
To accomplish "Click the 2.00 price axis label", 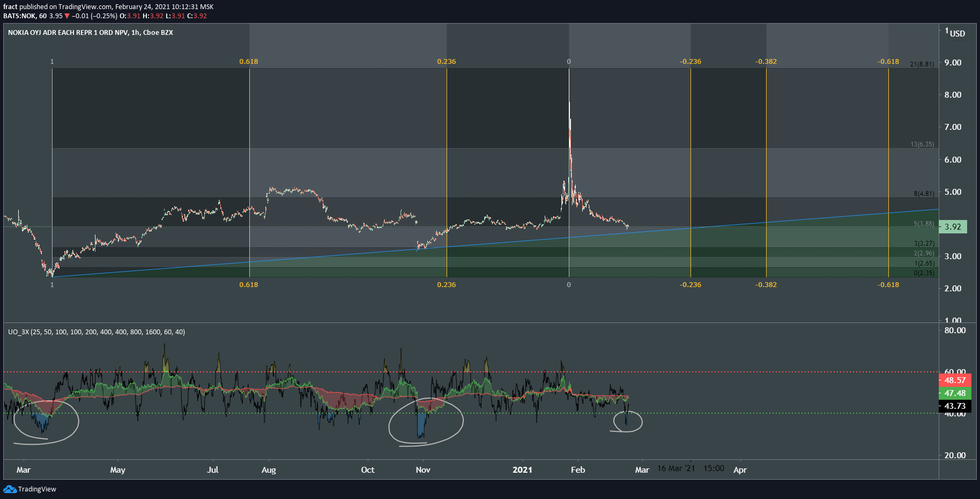I will tap(953, 289).
